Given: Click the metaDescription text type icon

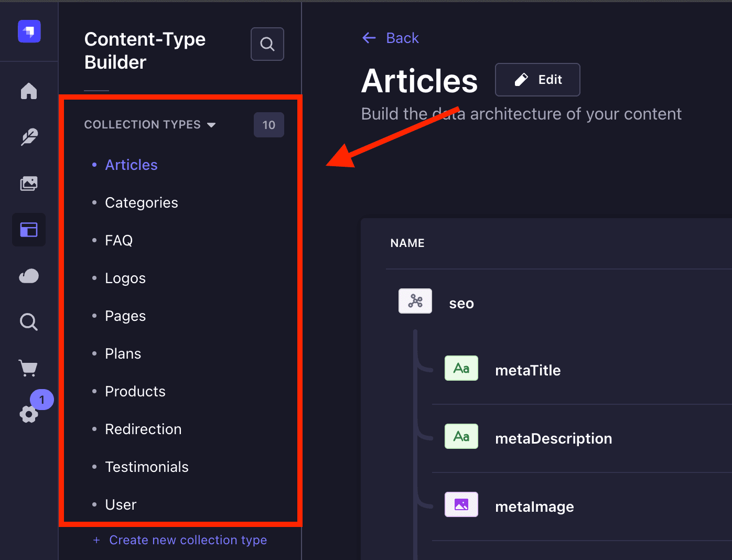Looking at the screenshot, I should [461, 436].
